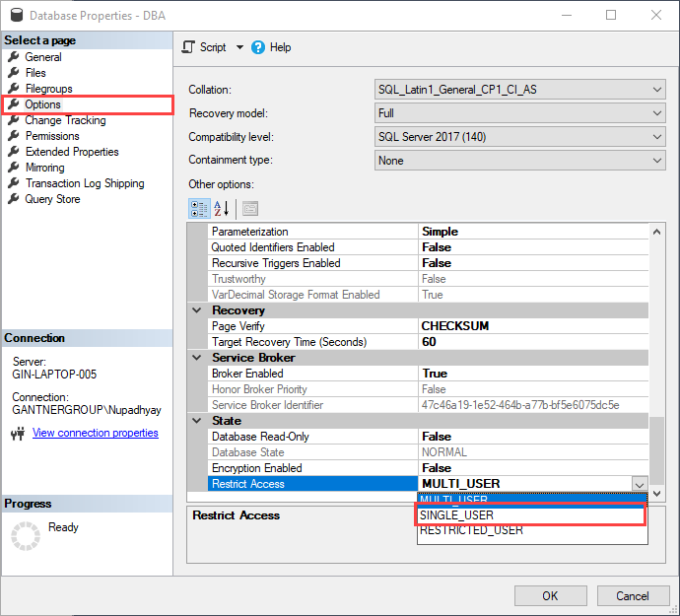The image size is (680, 616).
Task: Close the Database Properties window
Action: [x=656, y=15]
